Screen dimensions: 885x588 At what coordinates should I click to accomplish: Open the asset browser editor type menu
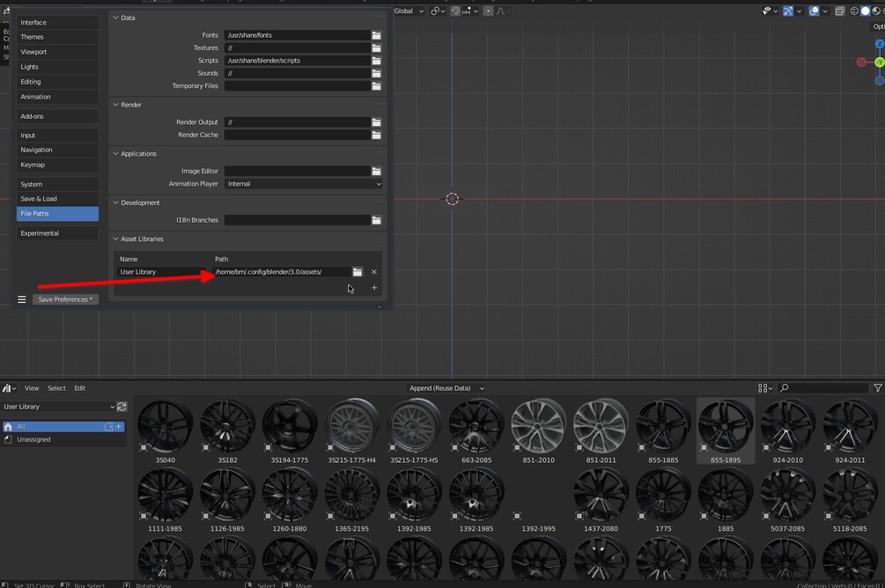[x=9, y=388]
